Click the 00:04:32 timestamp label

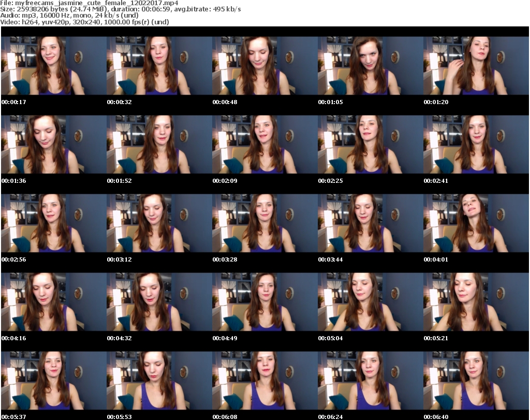coord(120,338)
